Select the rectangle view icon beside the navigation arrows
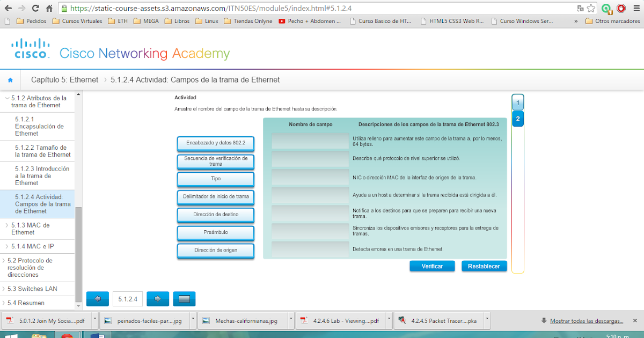The image size is (644, 338). point(184,299)
